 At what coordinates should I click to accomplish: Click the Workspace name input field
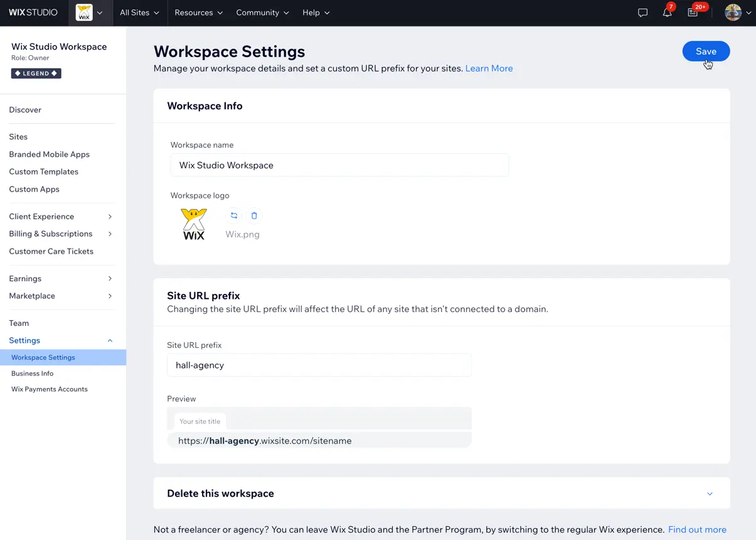339,165
